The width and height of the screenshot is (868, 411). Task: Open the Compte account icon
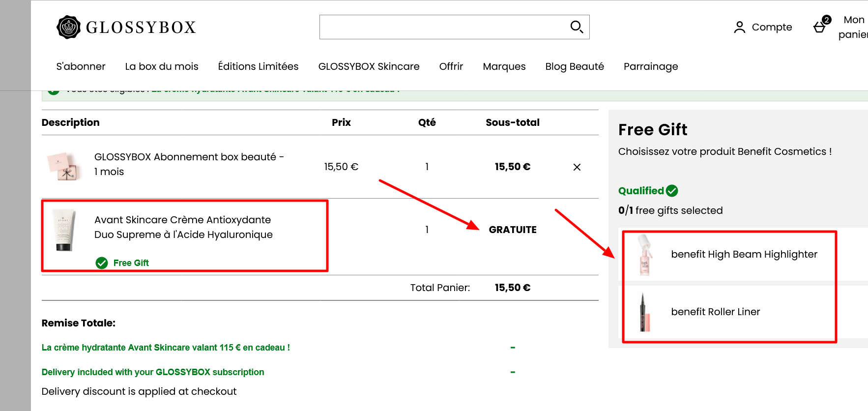pyautogui.click(x=739, y=27)
